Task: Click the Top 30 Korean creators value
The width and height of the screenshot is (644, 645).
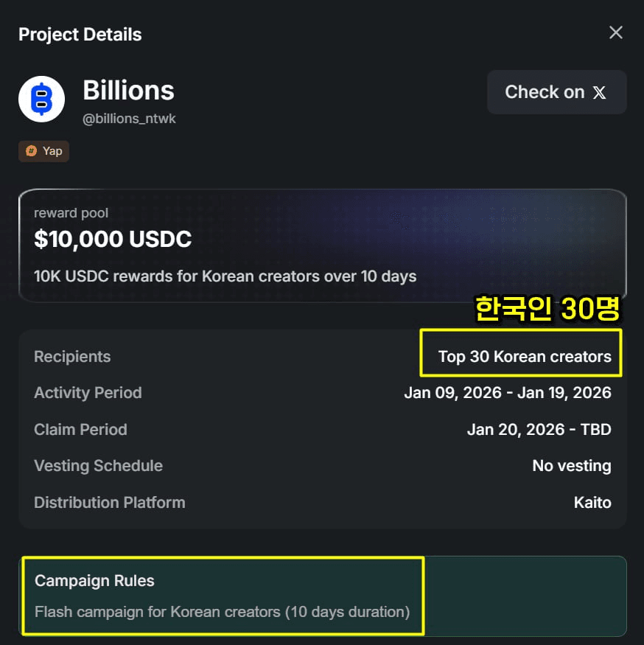Action: tap(525, 357)
